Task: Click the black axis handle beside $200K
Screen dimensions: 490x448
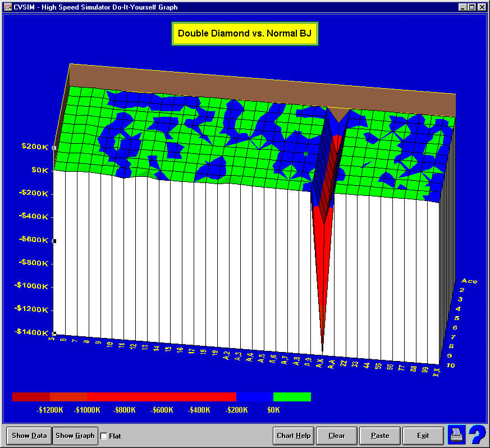Action: point(54,148)
